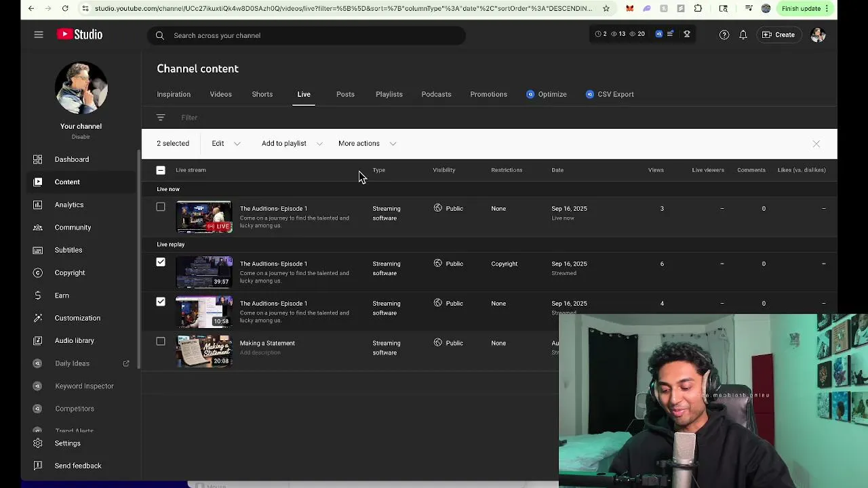
Task: Switch to the Podcasts tab
Action: click(x=436, y=94)
